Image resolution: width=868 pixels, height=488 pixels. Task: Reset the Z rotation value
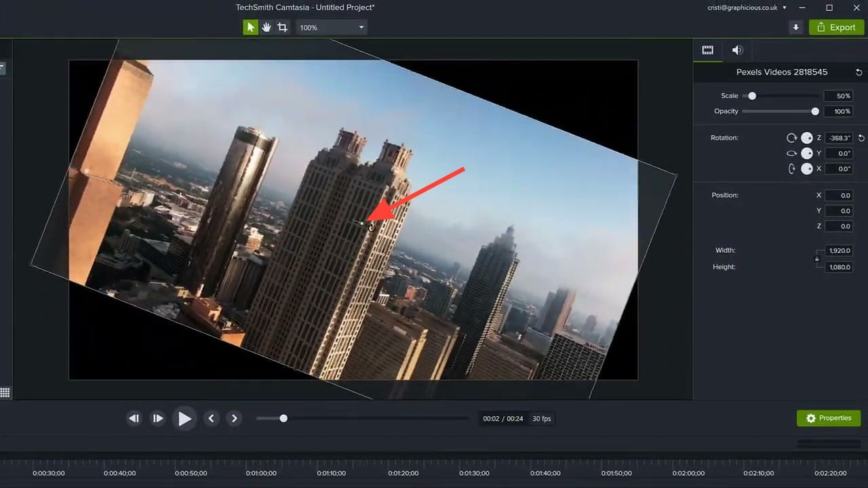[861, 138]
